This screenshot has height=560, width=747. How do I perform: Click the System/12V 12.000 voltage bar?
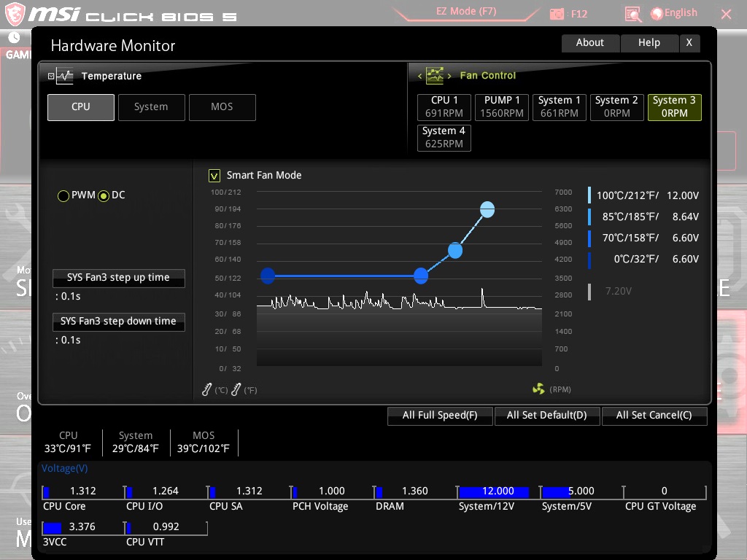[498, 492]
